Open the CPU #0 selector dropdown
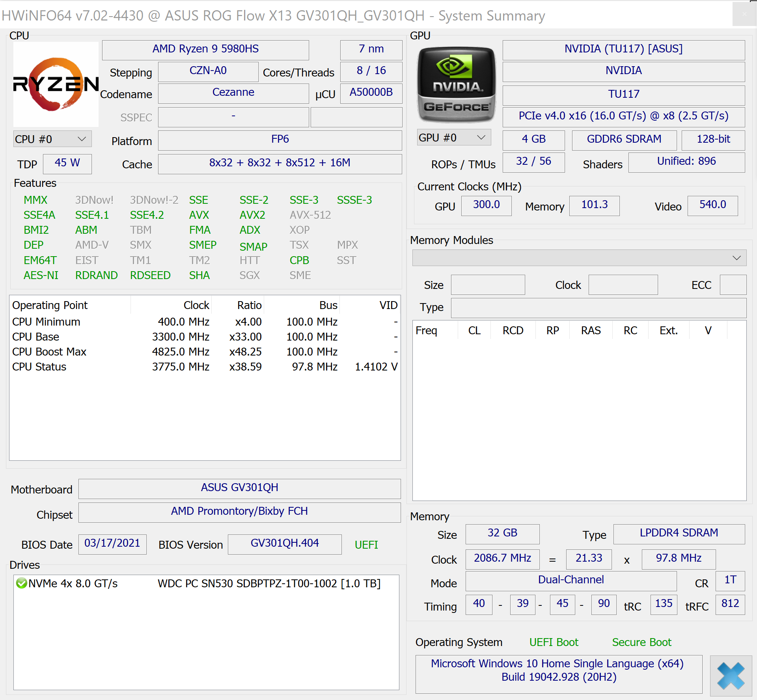The image size is (757, 700). coord(52,139)
